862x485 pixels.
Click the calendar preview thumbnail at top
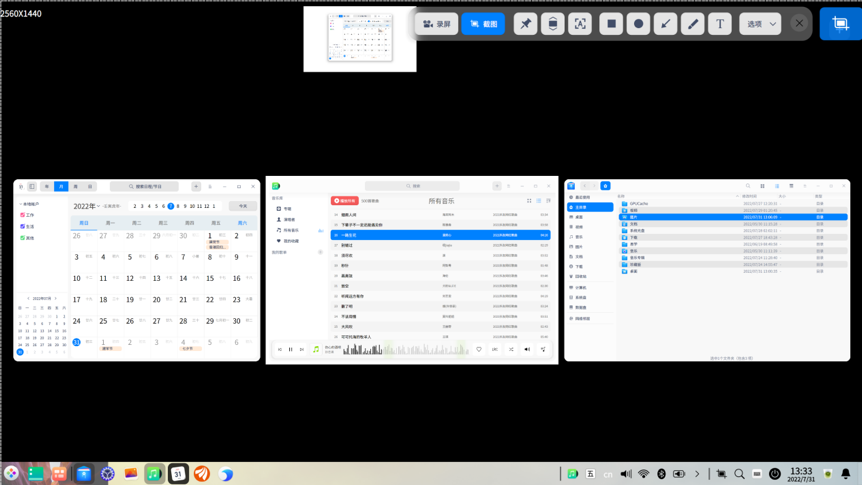pos(360,39)
